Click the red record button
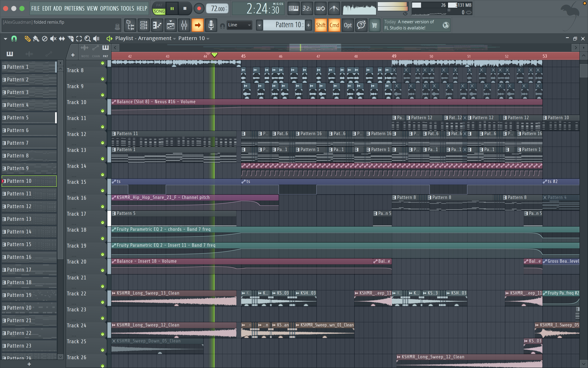588x368 pixels. point(199,9)
